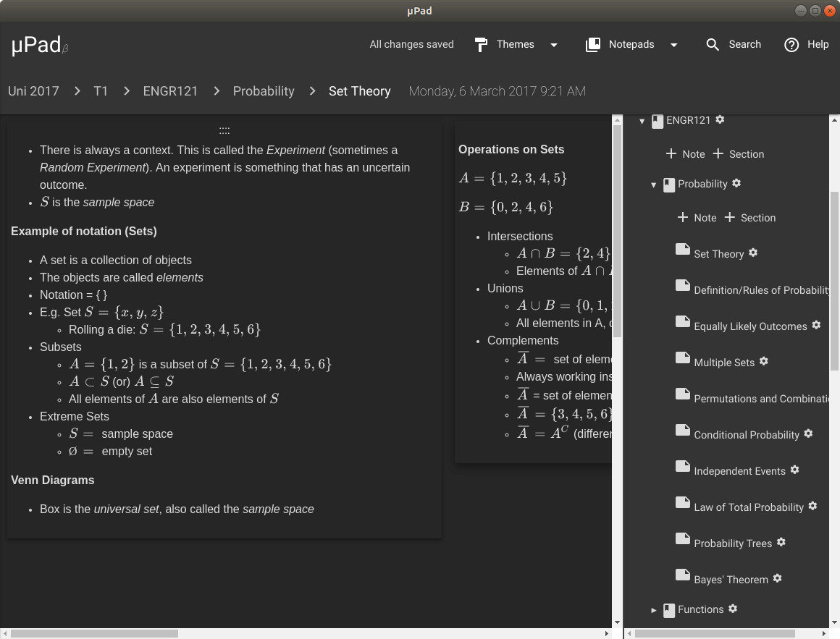Click the µPad logo
This screenshot has width=840, height=639.
point(40,45)
